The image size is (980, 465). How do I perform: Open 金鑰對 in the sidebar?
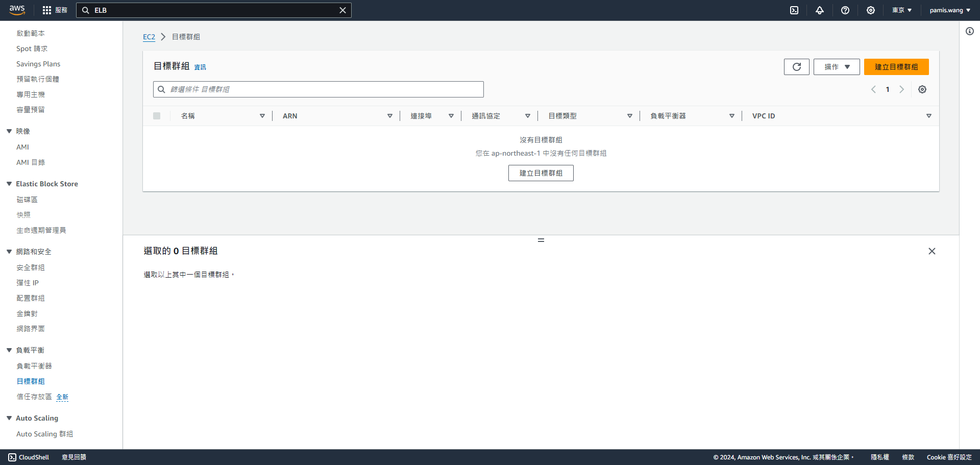pyautogui.click(x=27, y=313)
